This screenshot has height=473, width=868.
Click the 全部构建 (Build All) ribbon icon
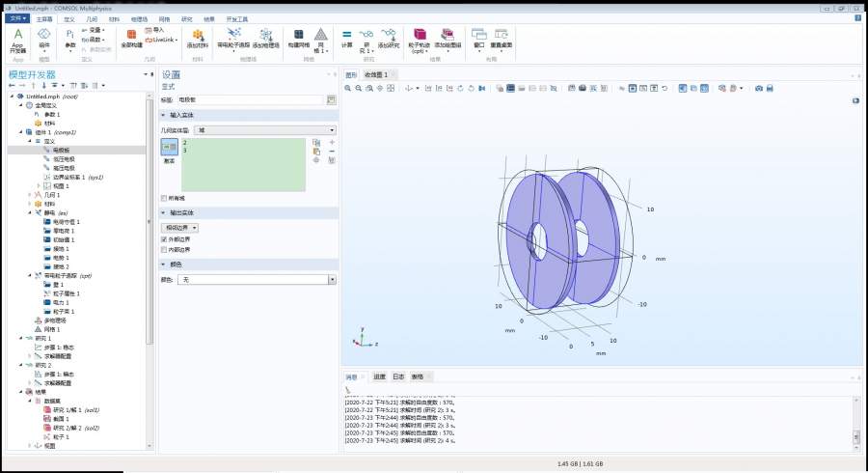[x=132, y=37]
